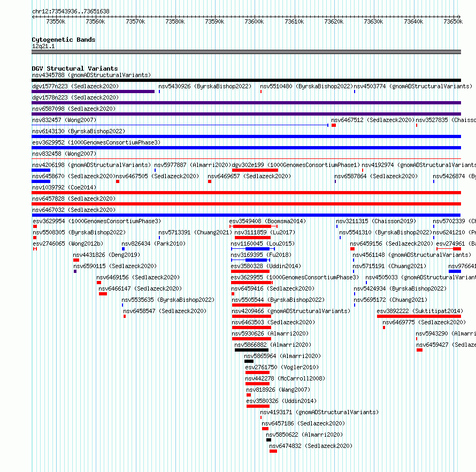
Task: Click the nsv5505544 (ByrskaBishop2022) label
Action: tap(278, 300)
